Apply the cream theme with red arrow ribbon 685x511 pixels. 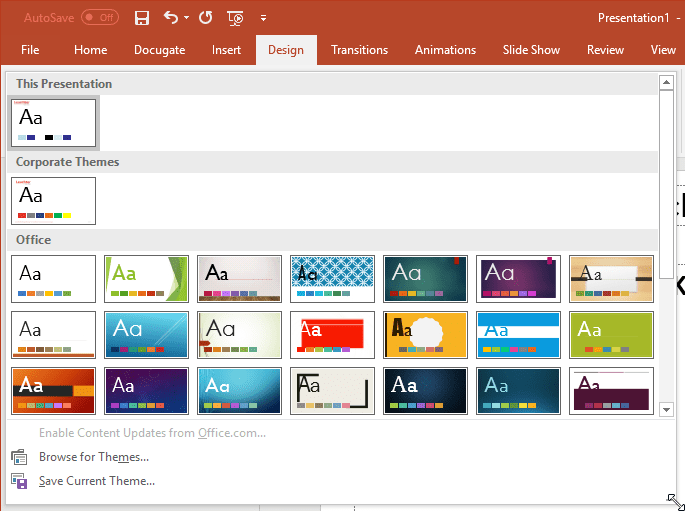tap(239, 335)
